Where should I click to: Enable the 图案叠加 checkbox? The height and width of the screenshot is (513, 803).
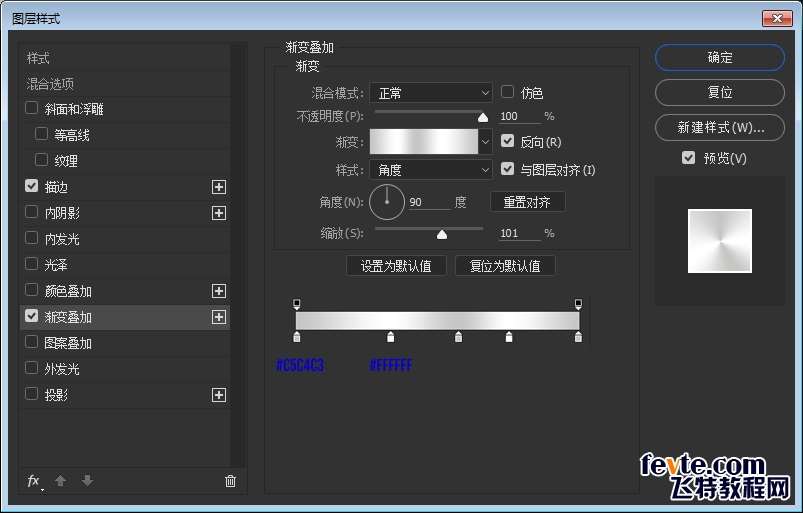[x=31, y=341]
